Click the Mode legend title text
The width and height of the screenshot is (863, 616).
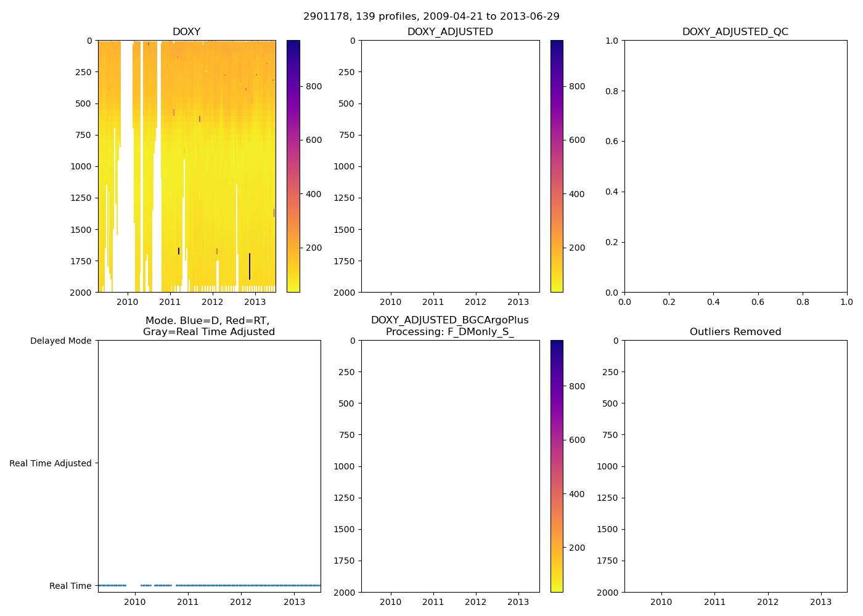click(208, 326)
